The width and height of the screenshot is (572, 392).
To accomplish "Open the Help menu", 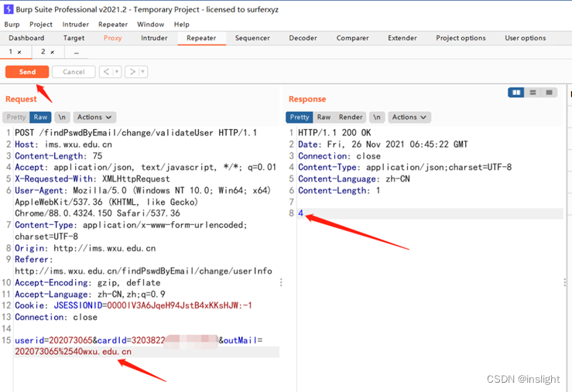I will [x=181, y=25].
